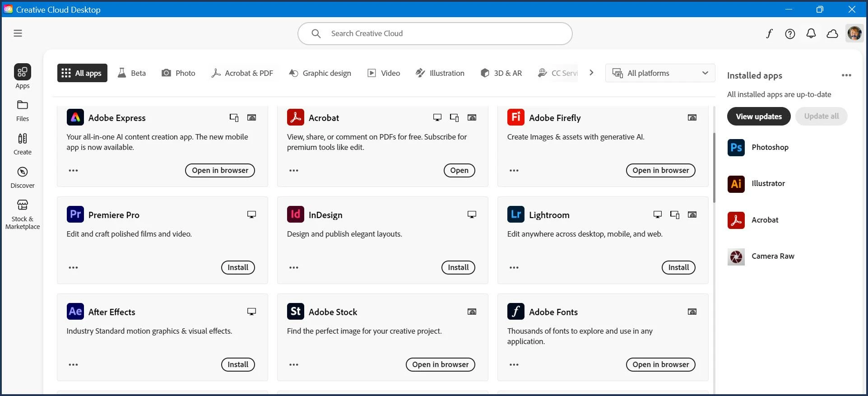Show more category tabs with right chevron
868x396 pixels.
pos(591,73)
